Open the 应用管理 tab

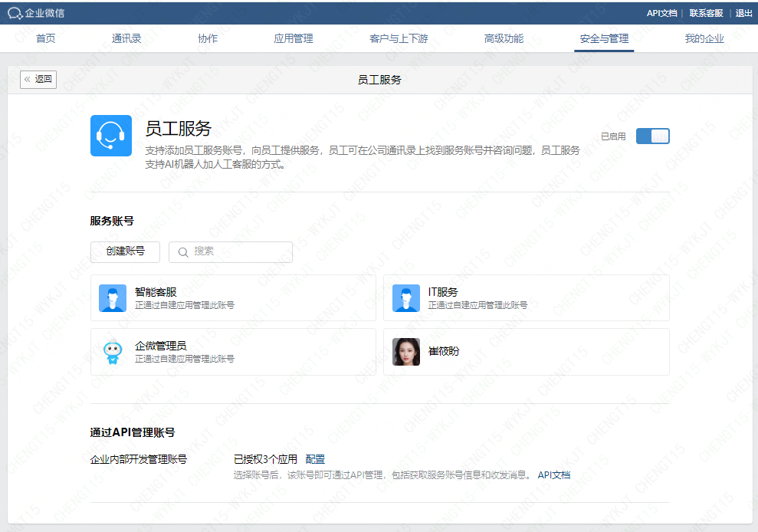coord(294,38)
